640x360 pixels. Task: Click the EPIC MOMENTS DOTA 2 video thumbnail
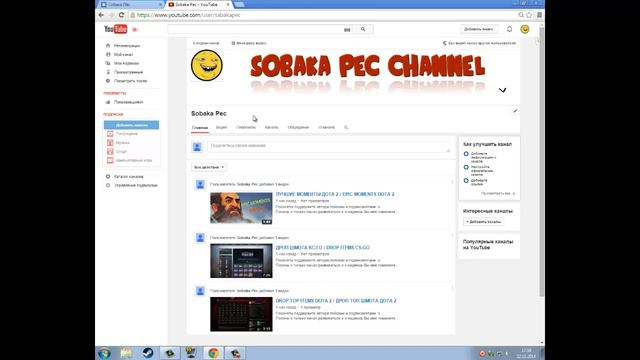pyautogui.click(x=241, y=208)
